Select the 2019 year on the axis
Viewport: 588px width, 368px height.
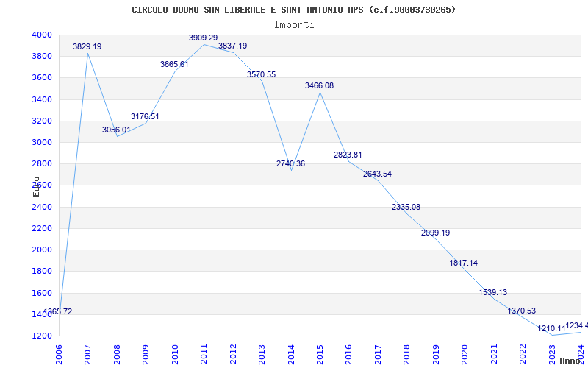(436, 355)
